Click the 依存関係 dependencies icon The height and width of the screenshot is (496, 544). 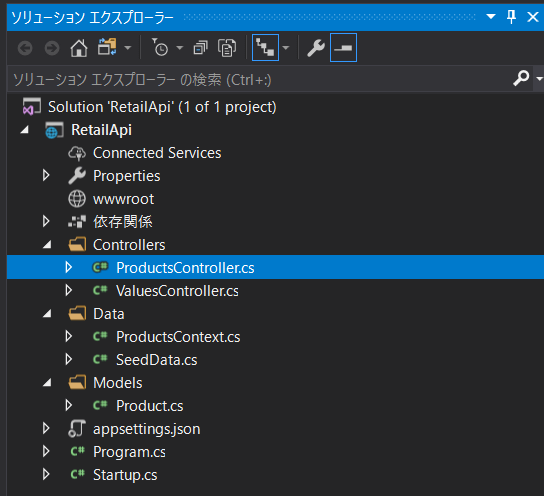point(77,222)
